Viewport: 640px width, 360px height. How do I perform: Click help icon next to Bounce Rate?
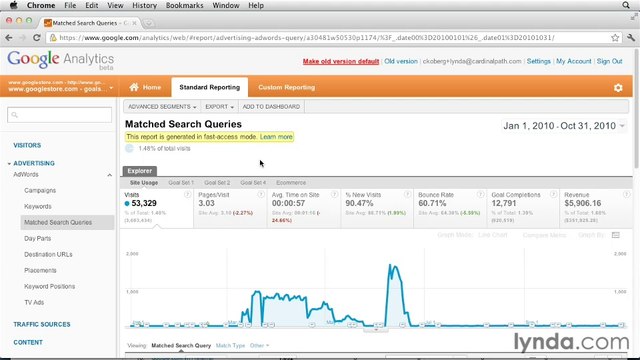[480, 195]
